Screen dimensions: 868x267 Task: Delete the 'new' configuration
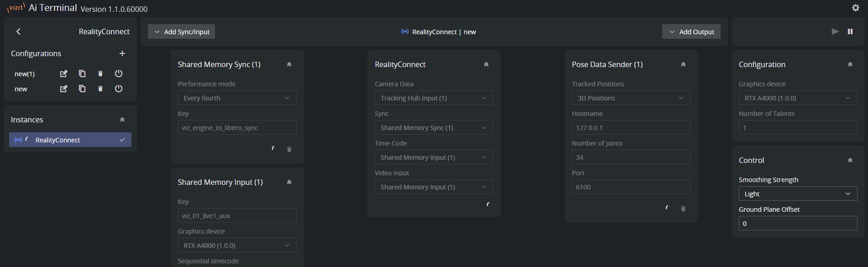[100, 89]
